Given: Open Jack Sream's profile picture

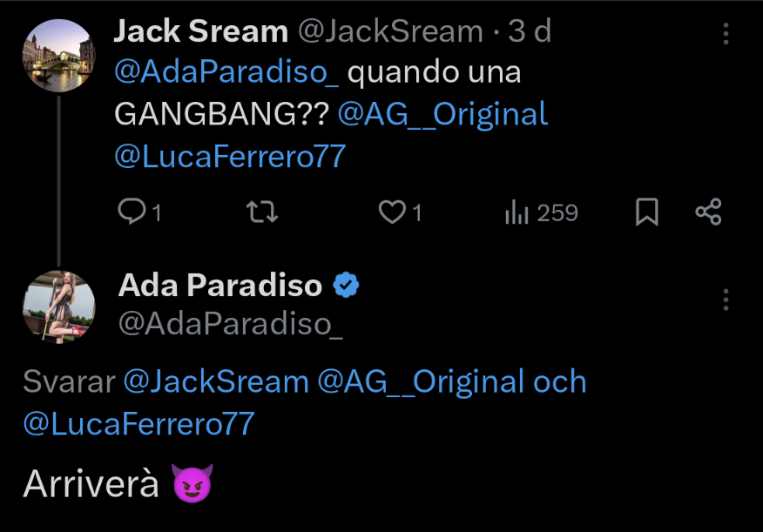Looking at the screenshot, I should tap(59, 56).
